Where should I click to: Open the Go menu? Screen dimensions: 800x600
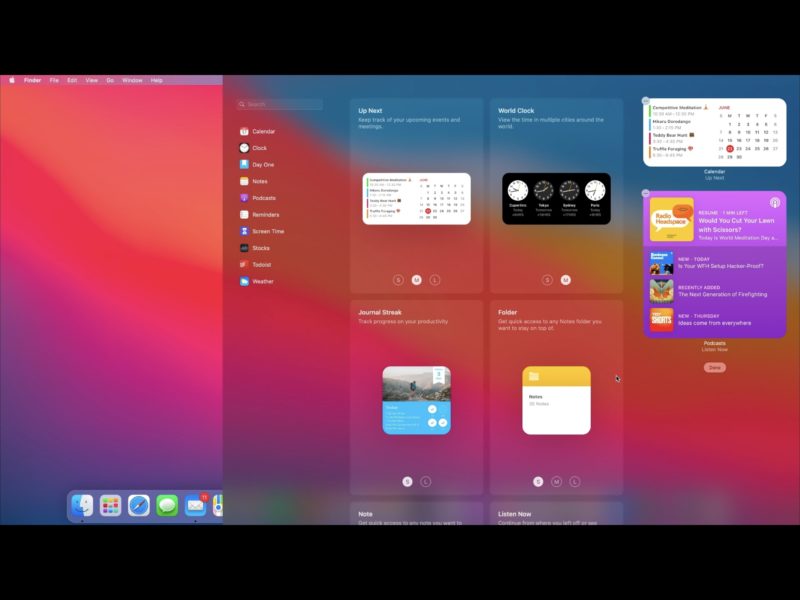[110, 80]
